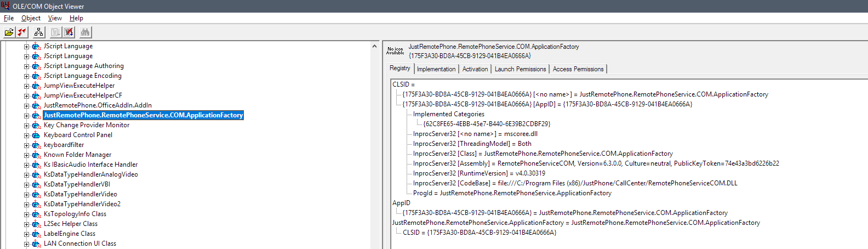Select the LabelEngine Class tree item

(x=70, y=234)
